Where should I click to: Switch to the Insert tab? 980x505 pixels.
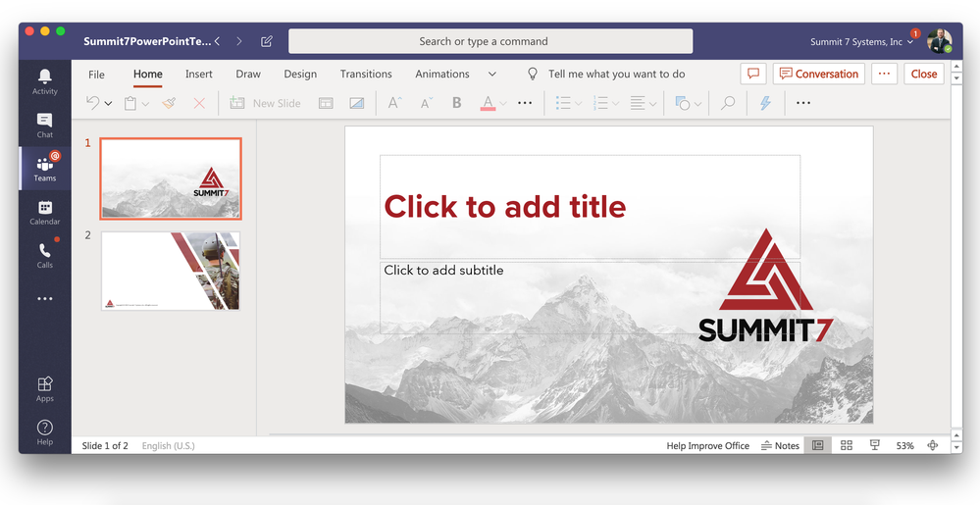pos(199,74)
